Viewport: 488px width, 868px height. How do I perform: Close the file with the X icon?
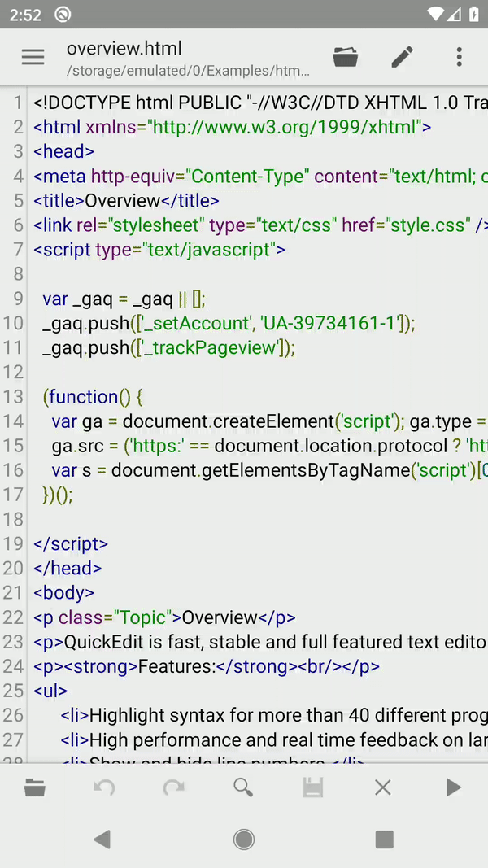point(383,787)
